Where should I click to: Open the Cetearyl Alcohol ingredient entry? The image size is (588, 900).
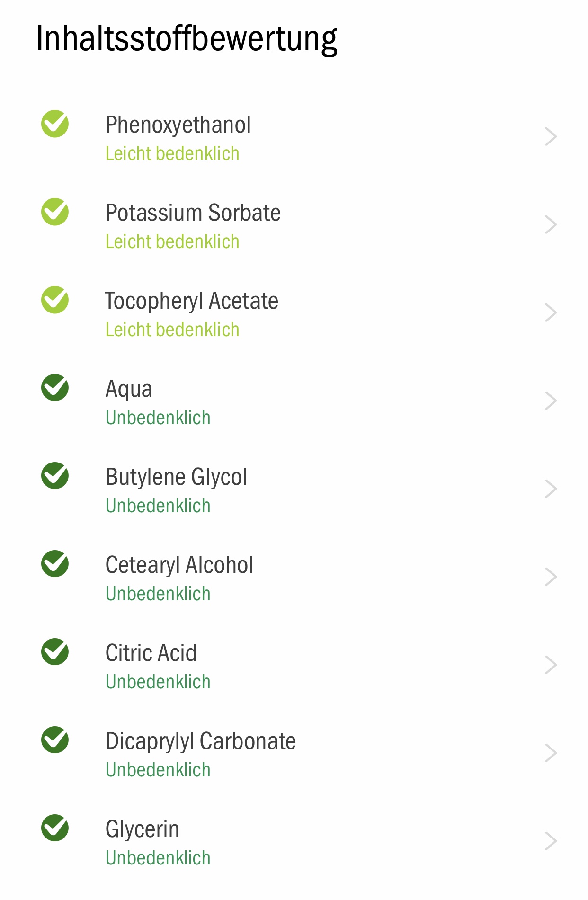pos(294,577)
